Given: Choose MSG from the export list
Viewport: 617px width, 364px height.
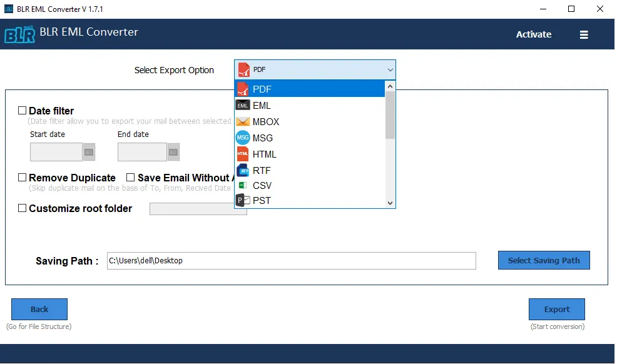Looking at the screenshot, I should (310, 138).
